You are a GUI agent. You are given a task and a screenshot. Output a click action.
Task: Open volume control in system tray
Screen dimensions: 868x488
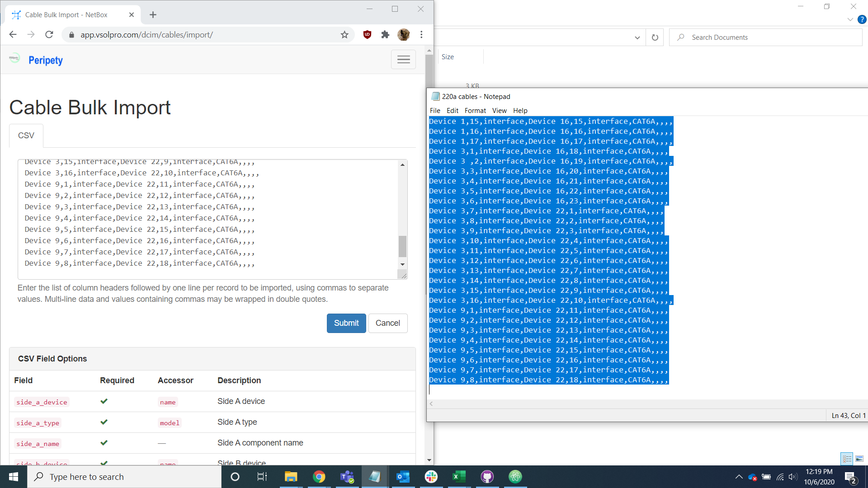[x=793, y=477]
